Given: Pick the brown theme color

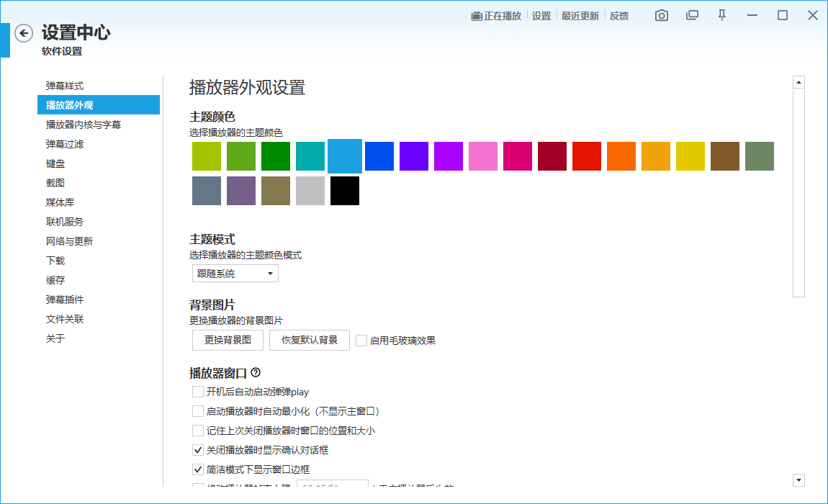Looking at the screenshot, I should 725,156.
